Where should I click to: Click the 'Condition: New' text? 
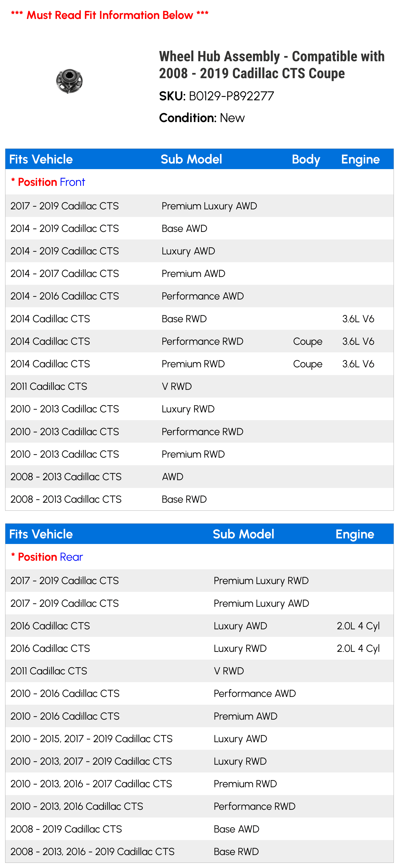click(x=202, y=118)
